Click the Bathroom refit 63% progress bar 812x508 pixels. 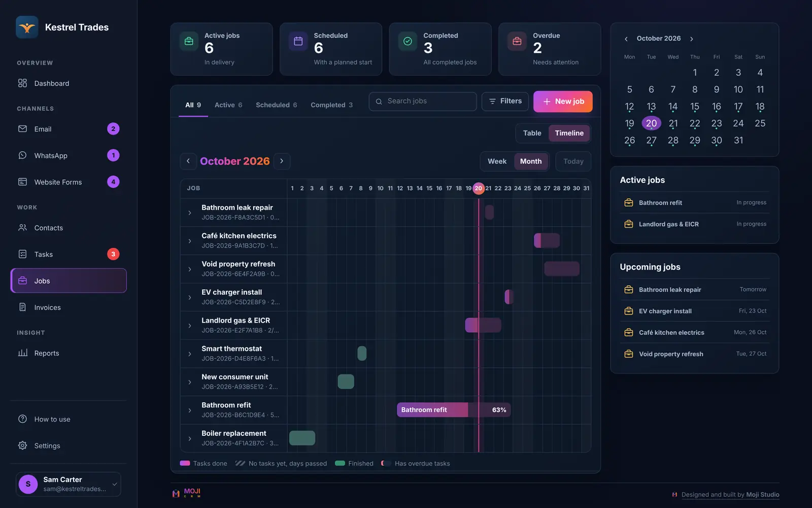pos(454,410)
